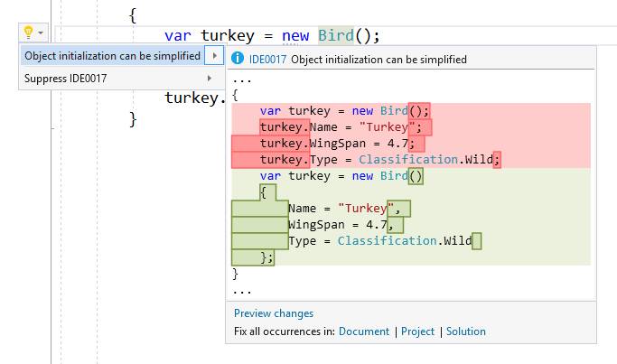This screenshot has height=364, width=617.
Task: Select 'Object initialization can be simplified' menu entry
Action: (x=113, y=56)
